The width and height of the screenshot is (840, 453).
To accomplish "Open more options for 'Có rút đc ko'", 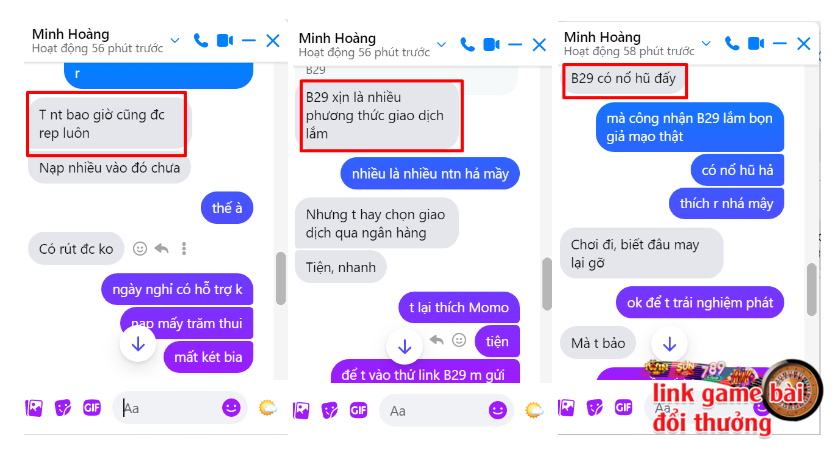I will click(x=184, y=248).
